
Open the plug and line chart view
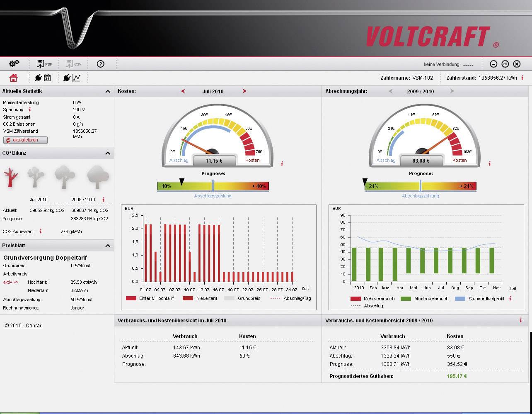(72, 78)
